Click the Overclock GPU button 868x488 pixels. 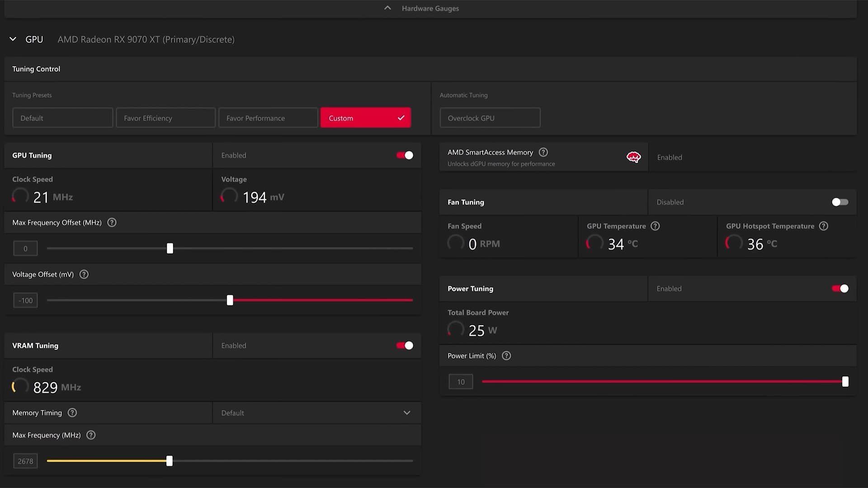click(x=490, y=118)
